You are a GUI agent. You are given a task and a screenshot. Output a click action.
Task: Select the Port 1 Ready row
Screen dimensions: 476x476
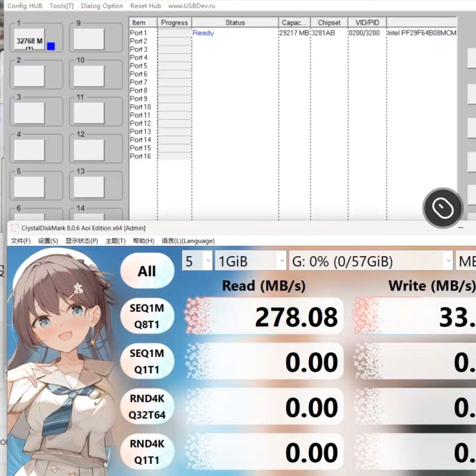coord(293,33)
